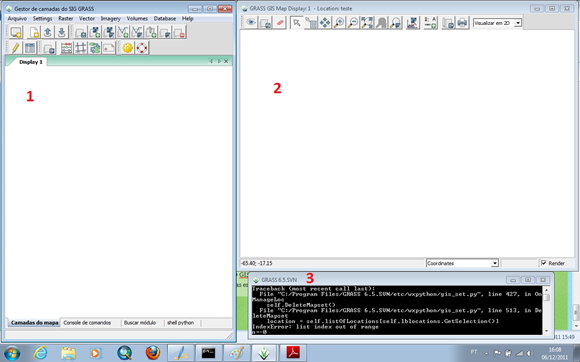Add various raster layers icon
Viewport: 580px width, 362px height.
(109, 32)
